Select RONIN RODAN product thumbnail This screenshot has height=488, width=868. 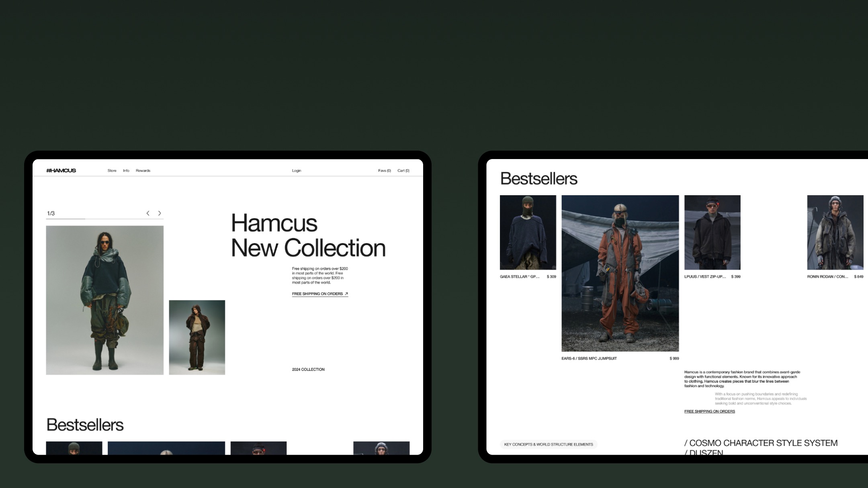835,232
